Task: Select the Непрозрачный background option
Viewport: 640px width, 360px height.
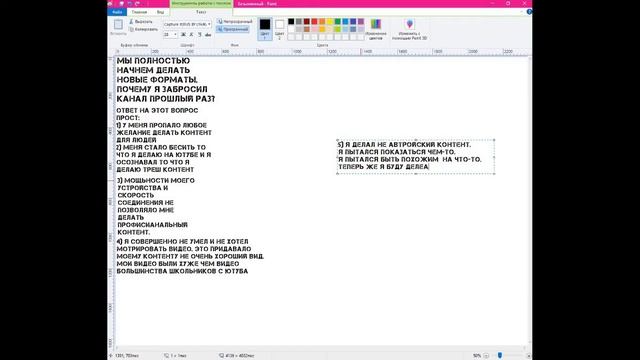Action: click(235, 21)
